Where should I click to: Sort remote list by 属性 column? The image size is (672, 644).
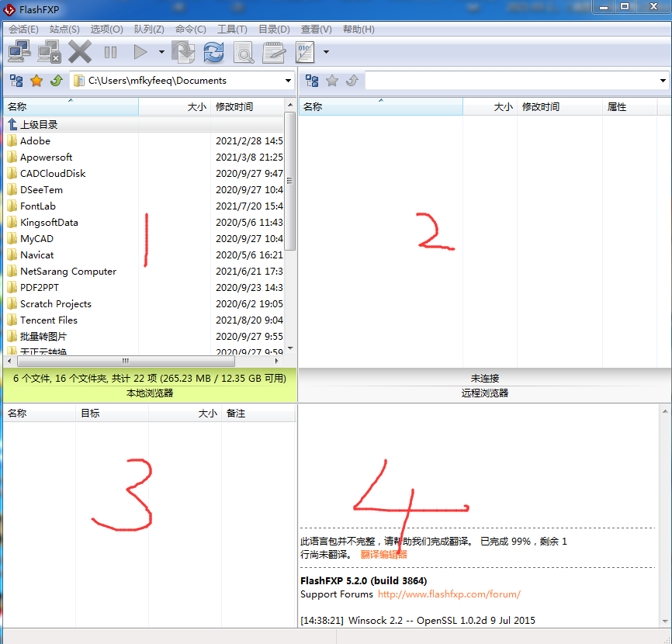pos(629,107)
